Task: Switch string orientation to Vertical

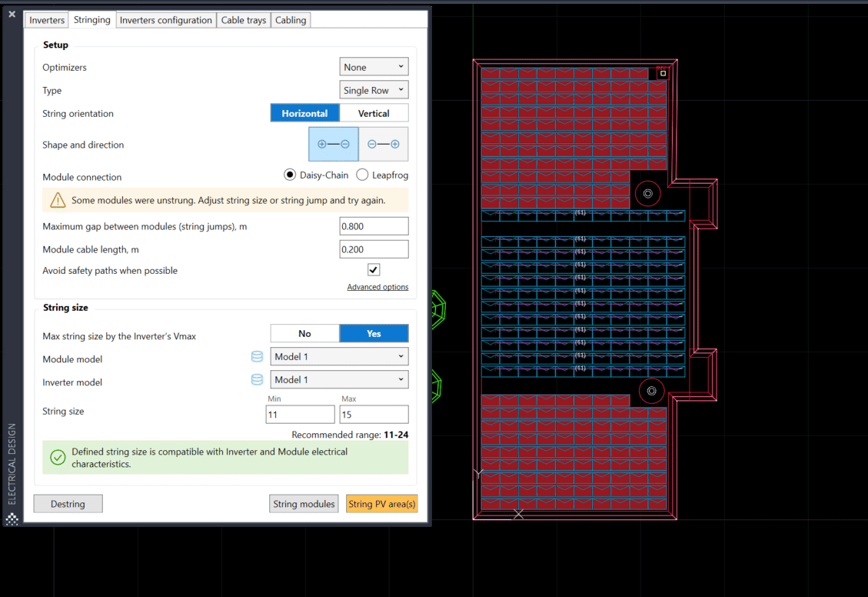Action: coord(374,112)
